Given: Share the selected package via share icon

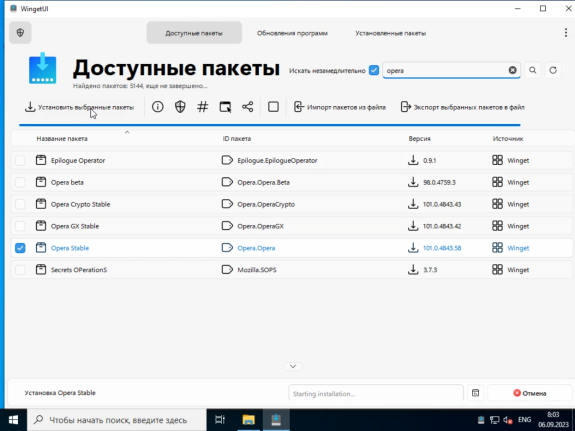Looking at the screenshot, I should point(248,107).
